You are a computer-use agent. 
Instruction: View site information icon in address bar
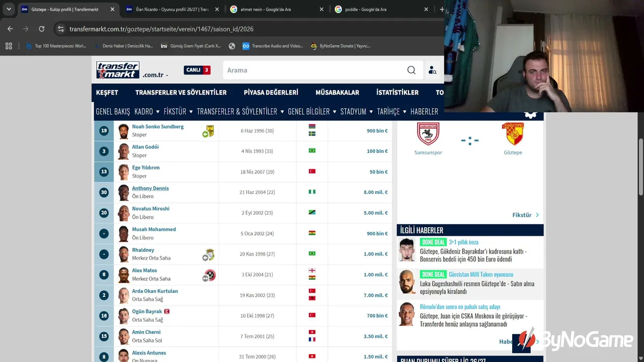(61, 29)
